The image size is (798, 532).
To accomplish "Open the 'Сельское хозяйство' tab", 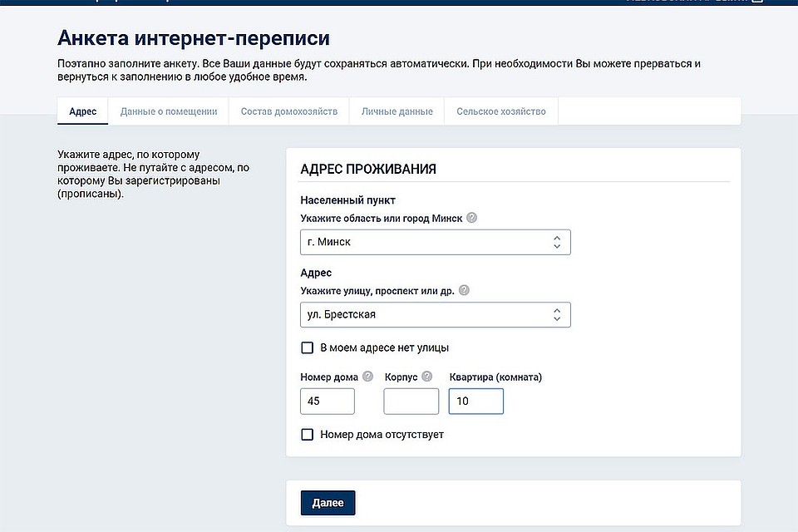I will (501, 111).
